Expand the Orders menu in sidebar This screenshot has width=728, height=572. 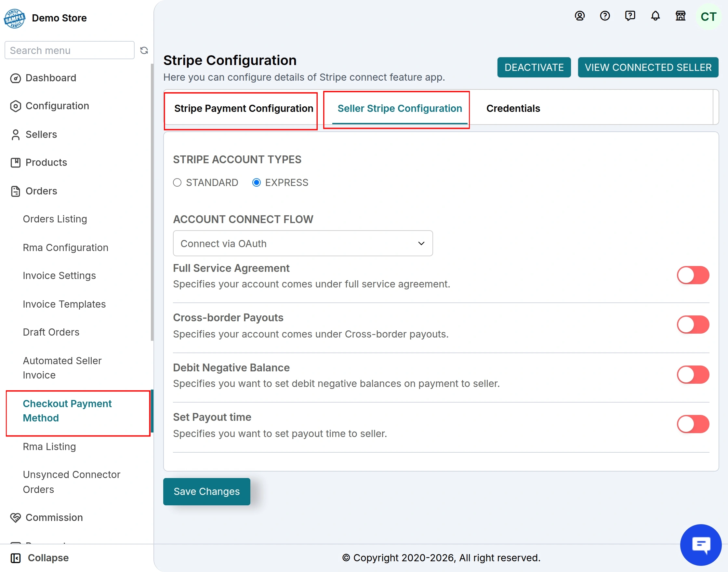(x=41, y=191)
